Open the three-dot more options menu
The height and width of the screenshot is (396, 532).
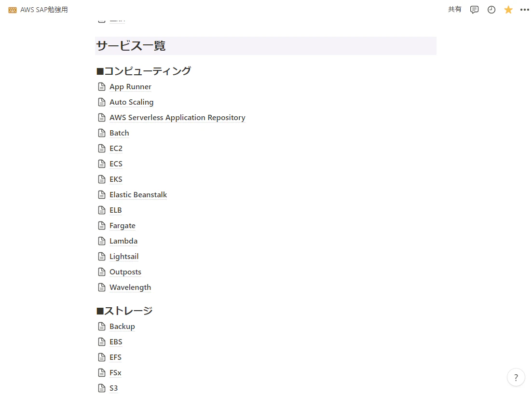[x=525, y=10]
